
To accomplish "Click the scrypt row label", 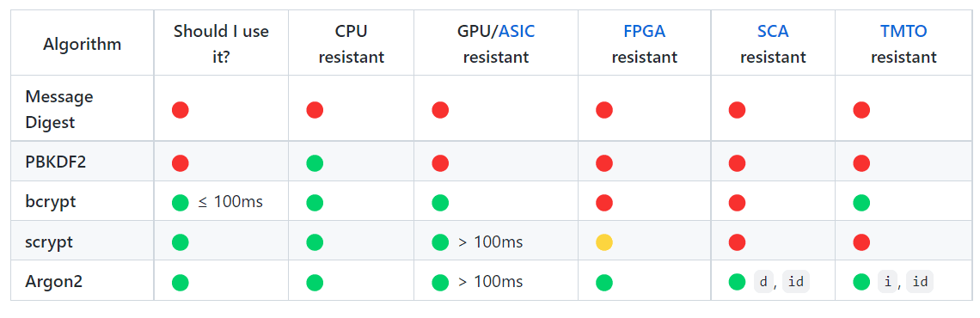I will (49, 242).
